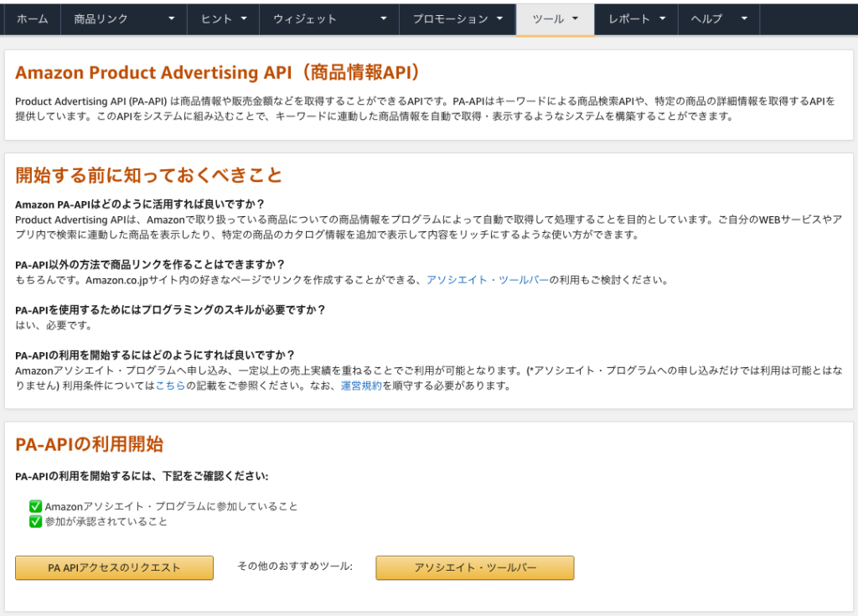This screenshot has height=616, width=858.
Task: Open the プロモーション menu
Action: coord(457,19)
